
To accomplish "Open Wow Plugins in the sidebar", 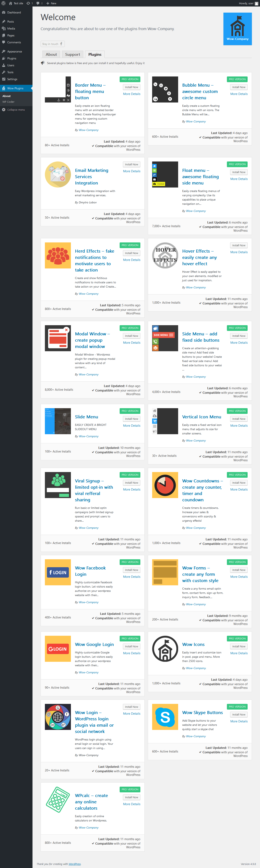I will tap(16, 88).
